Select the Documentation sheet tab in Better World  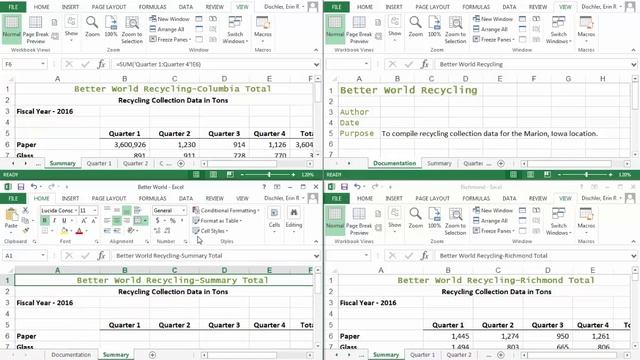click(x=71, y=355)
